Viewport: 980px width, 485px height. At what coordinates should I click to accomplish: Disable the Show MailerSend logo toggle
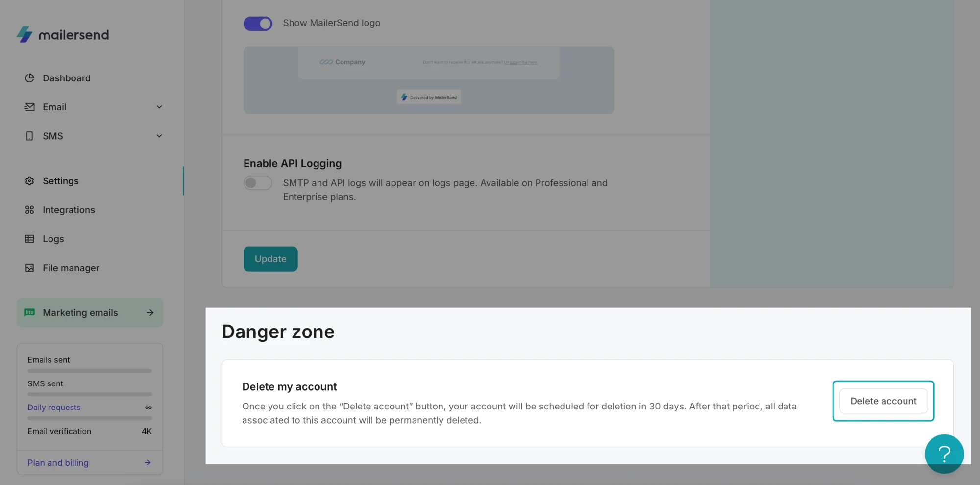point(258,24)
